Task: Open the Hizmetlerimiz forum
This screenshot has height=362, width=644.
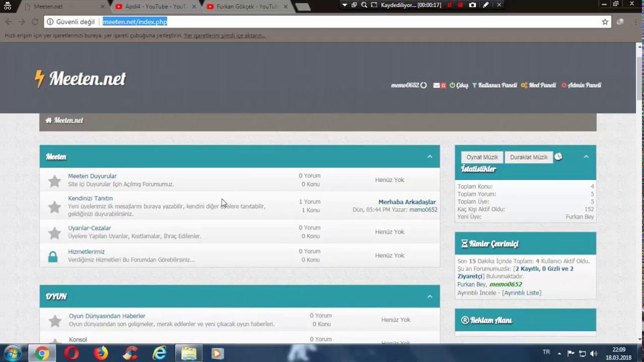Action: 87,251
